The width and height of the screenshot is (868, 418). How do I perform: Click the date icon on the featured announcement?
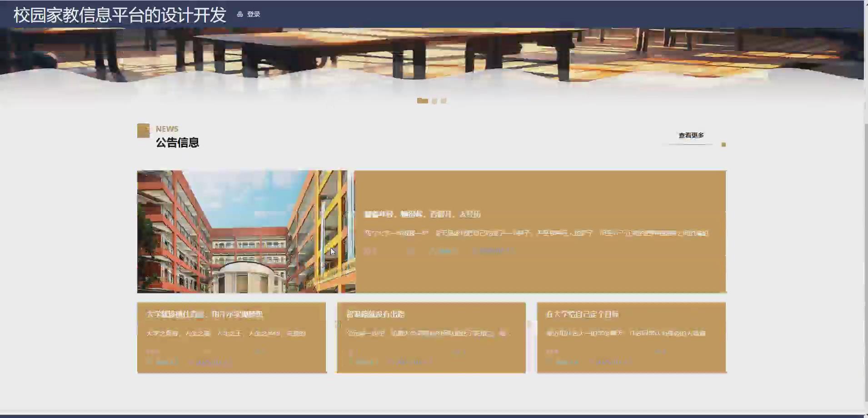(476, 251)
